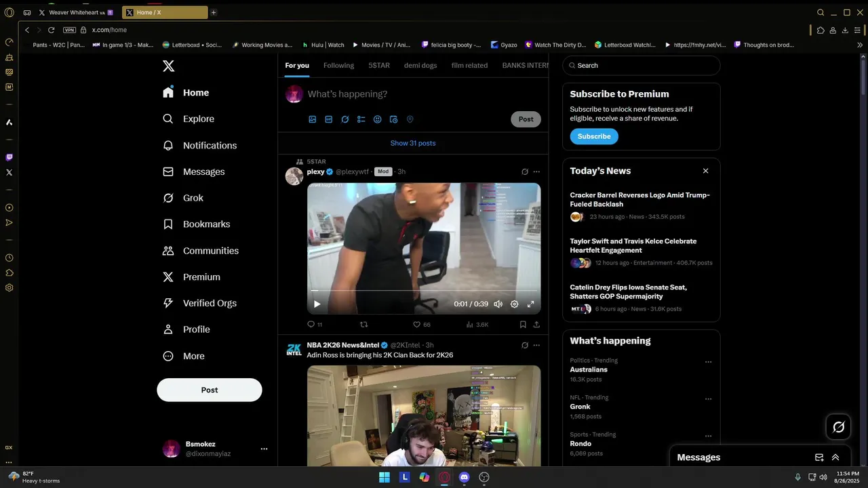Schedule post via composer calendar icon
Viewport: 868px width, 488px height.
(x=394, y=119)
